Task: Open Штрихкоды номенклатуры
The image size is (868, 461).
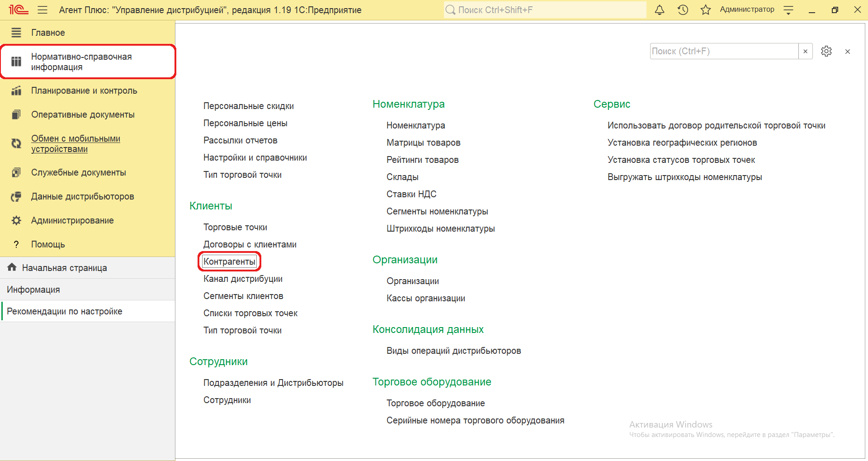Action: [x=441, y=228]
